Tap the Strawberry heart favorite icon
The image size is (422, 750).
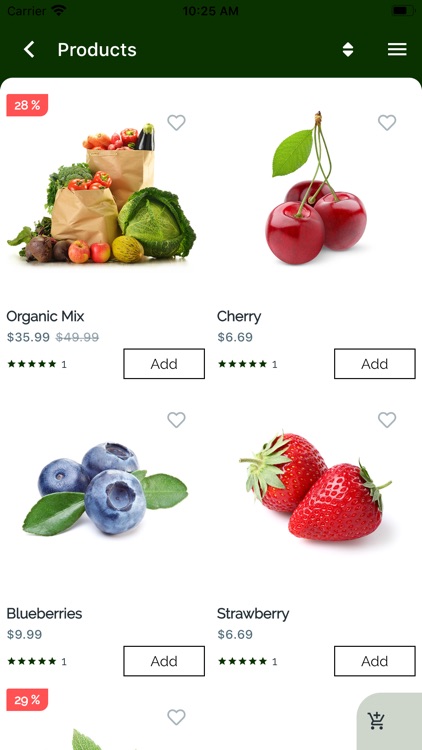point(387,419)
